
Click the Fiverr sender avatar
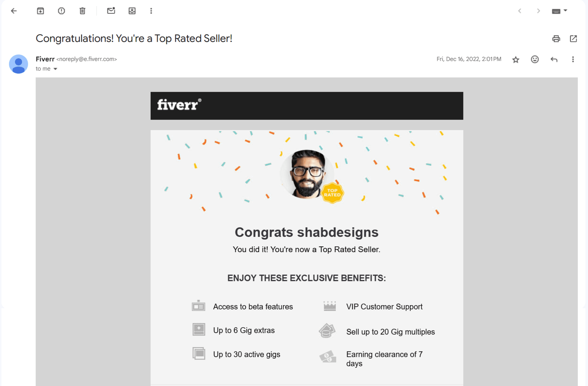(x=18, y=64)
